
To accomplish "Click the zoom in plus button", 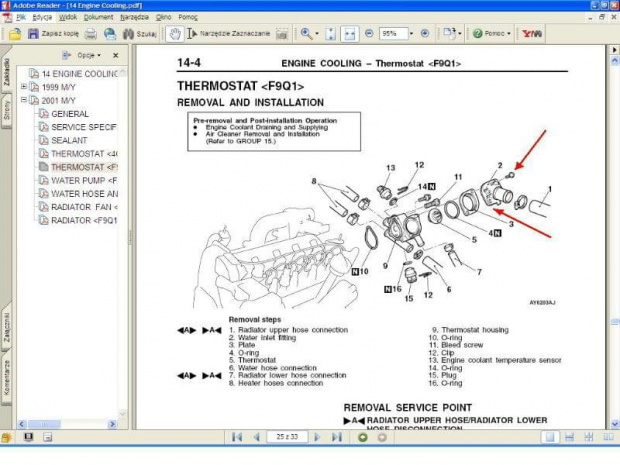I will coord(425,34).
